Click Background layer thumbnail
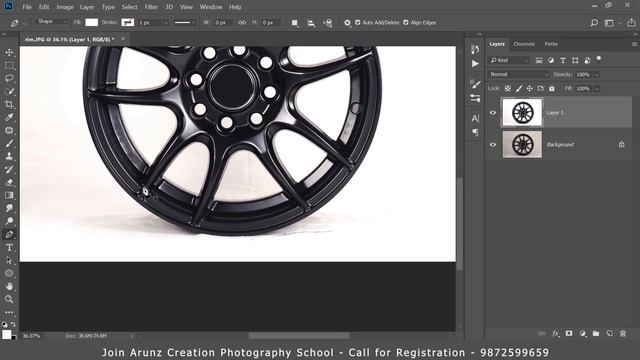This screenshot has height=360, width=640. [x=522, y=144]
